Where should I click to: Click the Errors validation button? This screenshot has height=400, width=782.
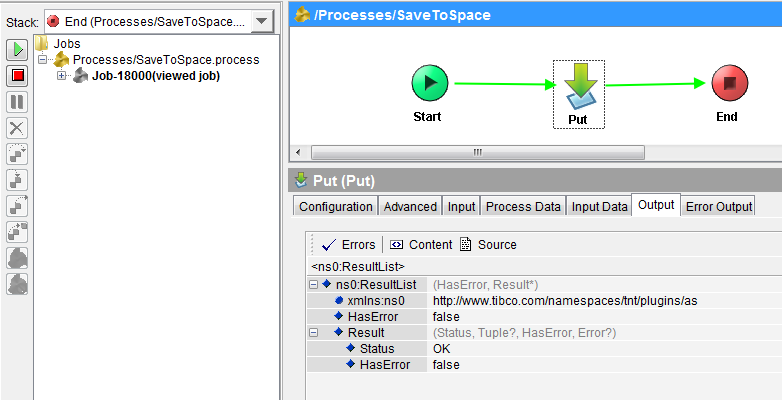349,245
